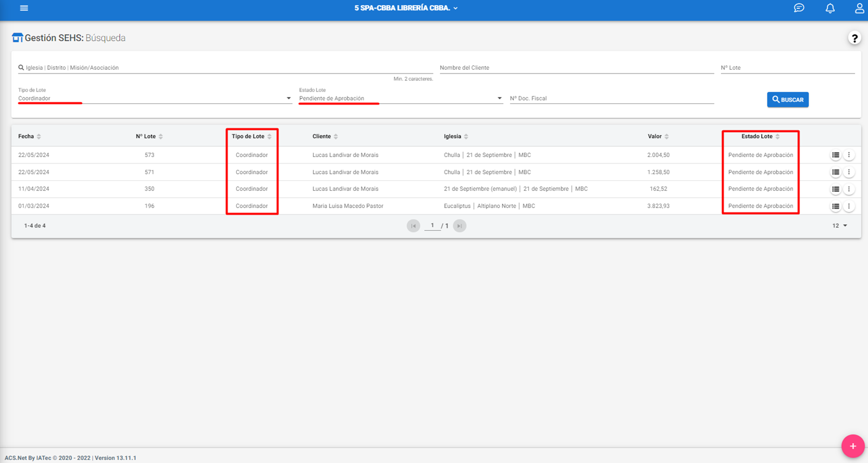868x463 pixels.
Task: Open the help question mark
Action: click(854, 38)
